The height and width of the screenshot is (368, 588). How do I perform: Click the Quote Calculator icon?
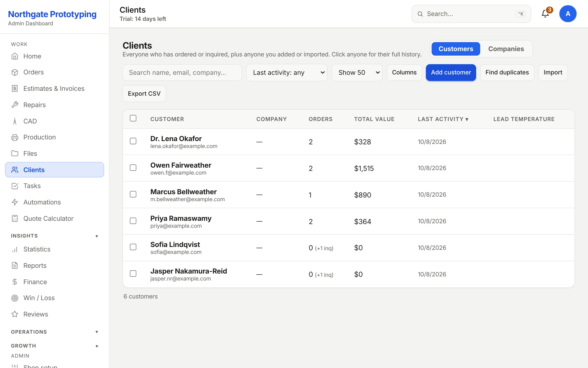tap(15, 219)
